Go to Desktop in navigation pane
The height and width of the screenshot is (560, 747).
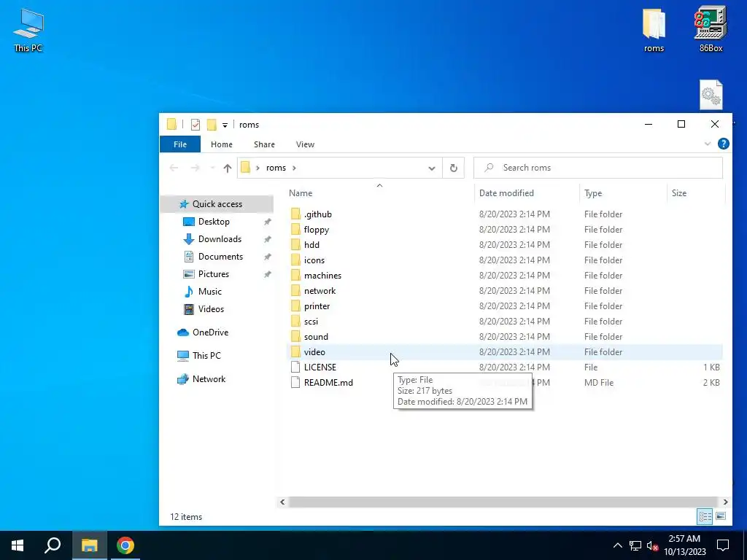coord(214,222)
